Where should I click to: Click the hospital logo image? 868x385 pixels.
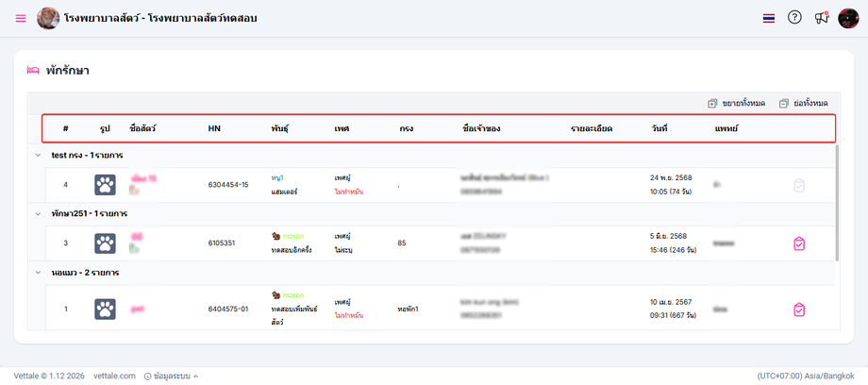pyautogui.click(x=48, y=18)
